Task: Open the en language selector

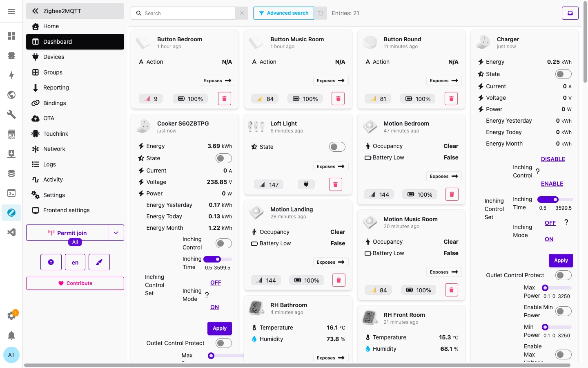Action: point(75,262)
